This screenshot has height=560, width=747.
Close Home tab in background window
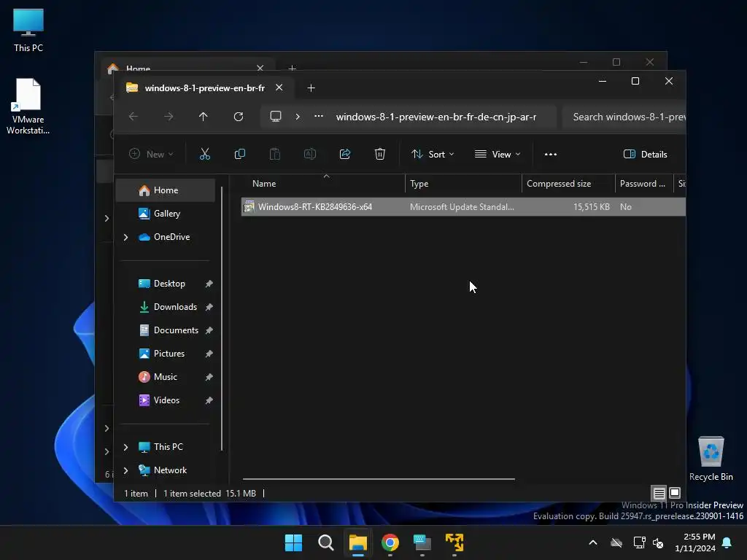pos(260,68)
